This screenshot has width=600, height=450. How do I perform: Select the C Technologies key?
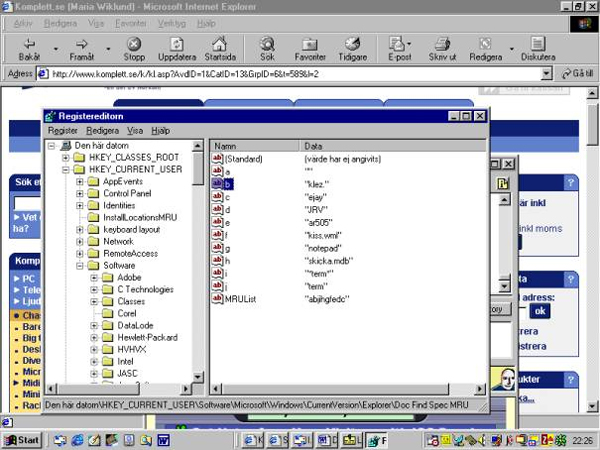145,289
